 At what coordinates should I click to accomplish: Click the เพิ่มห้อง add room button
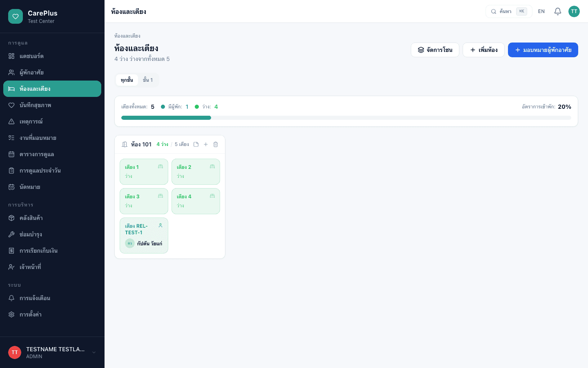coord(483,50)
